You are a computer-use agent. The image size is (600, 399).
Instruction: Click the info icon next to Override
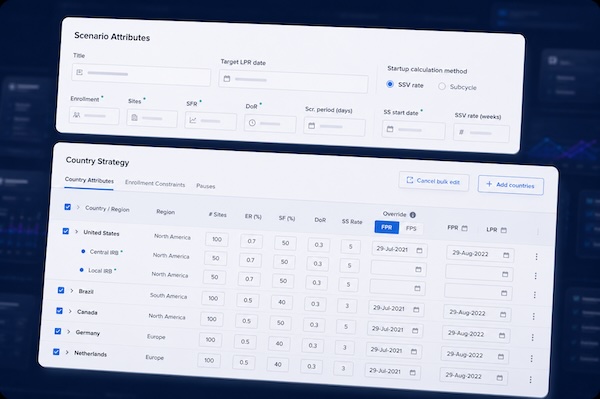[x=412, y=215]
